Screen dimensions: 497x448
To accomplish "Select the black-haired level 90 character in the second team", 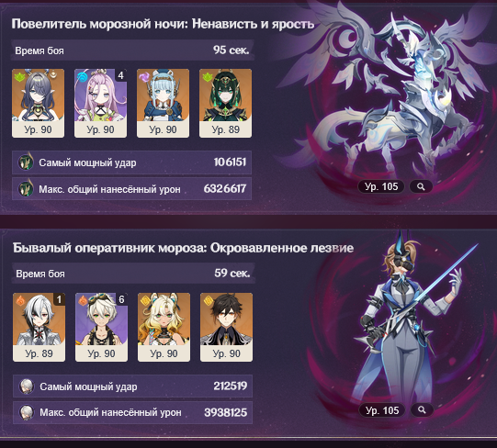I will (x=226, y=327).
